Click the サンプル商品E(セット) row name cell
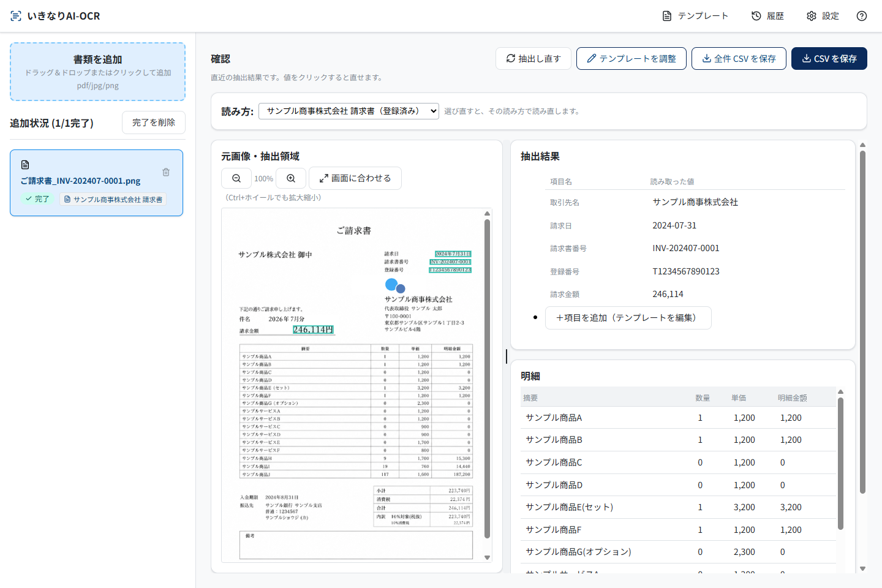Viewport: 882px width, 588px height. 569,507
